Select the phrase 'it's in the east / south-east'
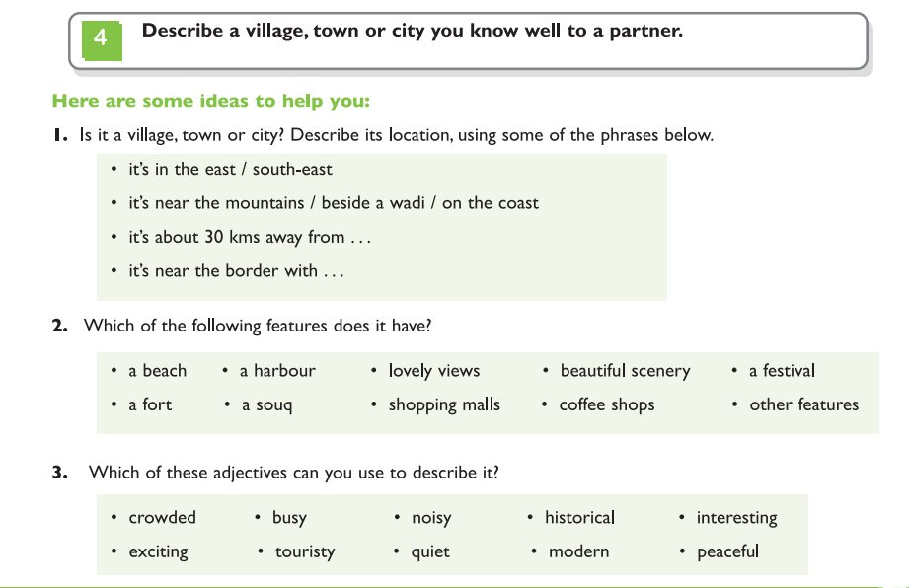The image size is (909, 588). tap(230, 169)
